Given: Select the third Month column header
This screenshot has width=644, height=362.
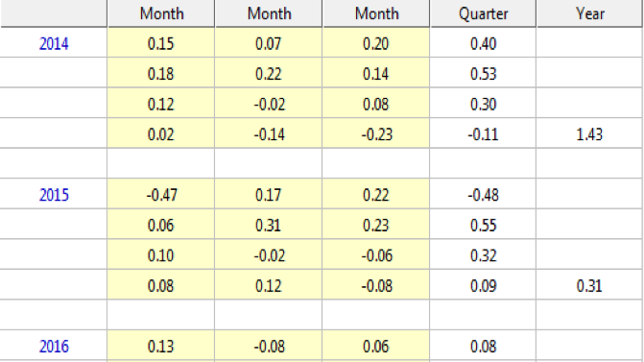Looking at the screenshot, I should (x=376, y=13).
